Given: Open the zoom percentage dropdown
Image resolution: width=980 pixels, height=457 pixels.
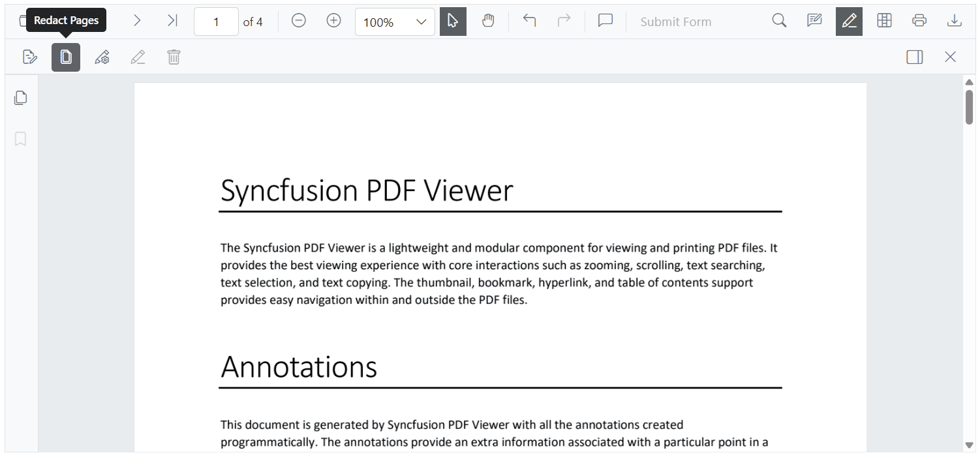Looking at the screenshot, I should [x=395, y=22].
